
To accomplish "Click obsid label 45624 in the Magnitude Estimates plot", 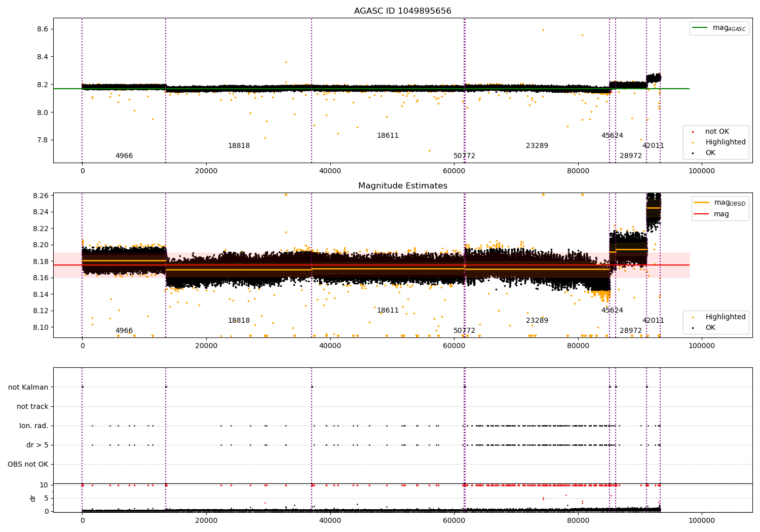I will coord(612,311).
